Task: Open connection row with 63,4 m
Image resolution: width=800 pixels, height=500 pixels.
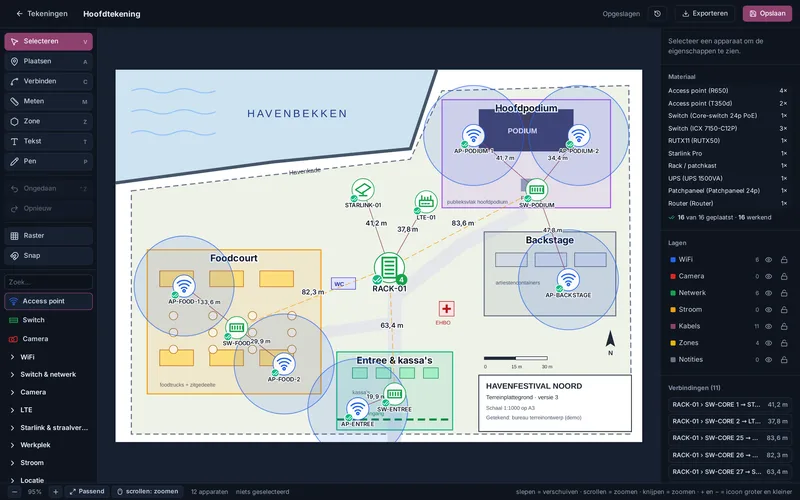Action: [x=730, y=472]
